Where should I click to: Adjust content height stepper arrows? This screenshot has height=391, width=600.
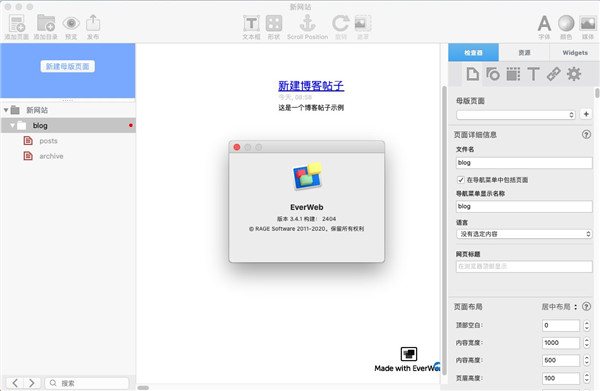point(587,360)
